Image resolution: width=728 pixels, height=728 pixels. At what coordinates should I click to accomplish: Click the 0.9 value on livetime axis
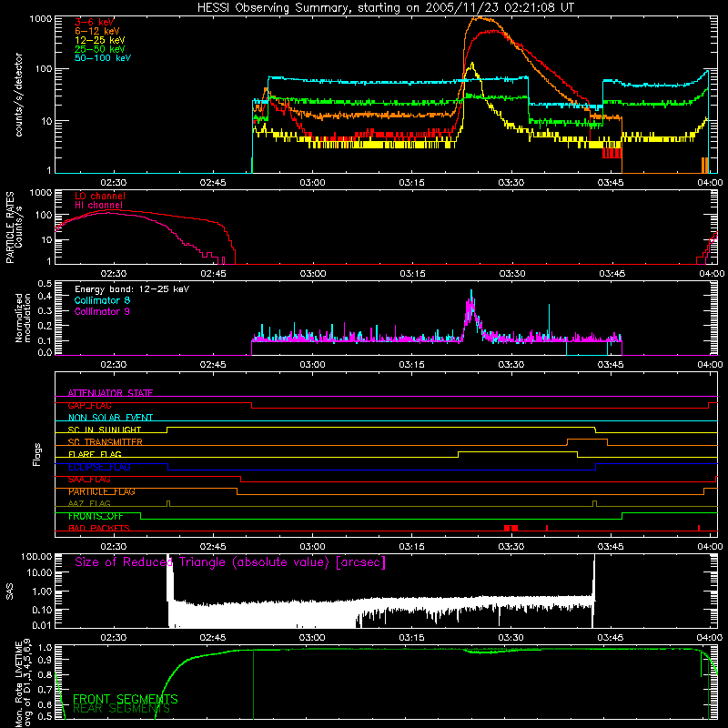(x=45, y=659)
